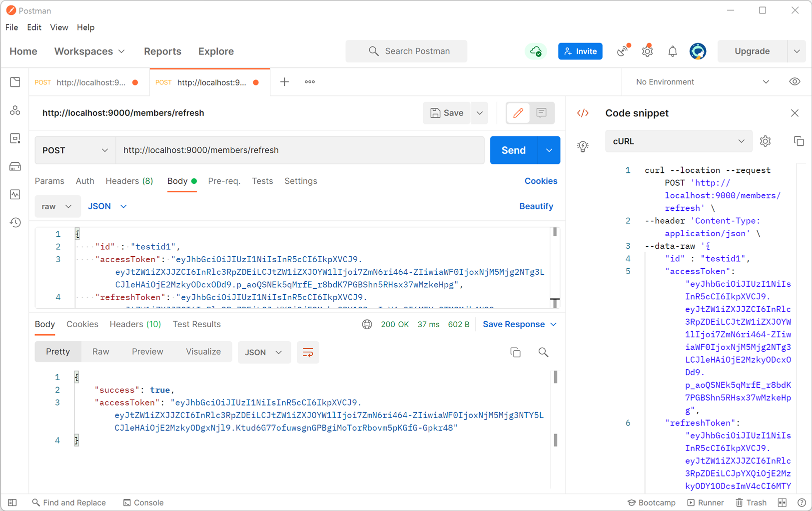Open Monitors sidebar icon
This screenshot has height=511, width=812.
(x=15, y=194)
